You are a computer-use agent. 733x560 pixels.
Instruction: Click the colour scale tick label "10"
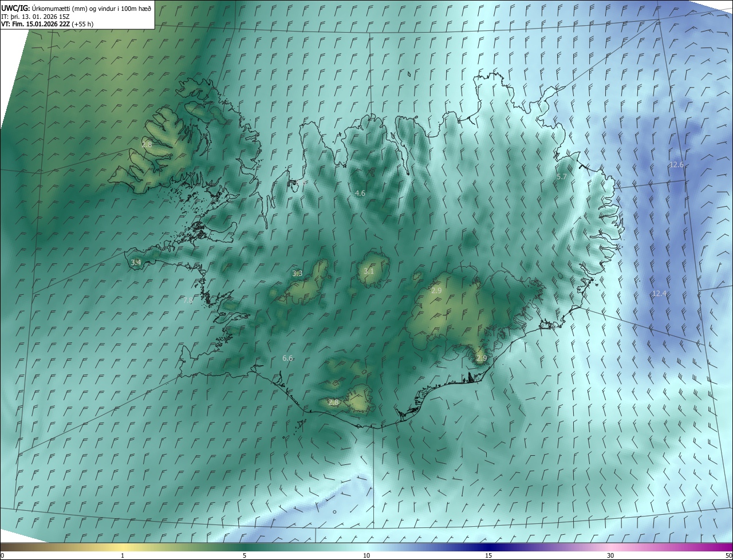pyautogui.click(x=366, y=556)
